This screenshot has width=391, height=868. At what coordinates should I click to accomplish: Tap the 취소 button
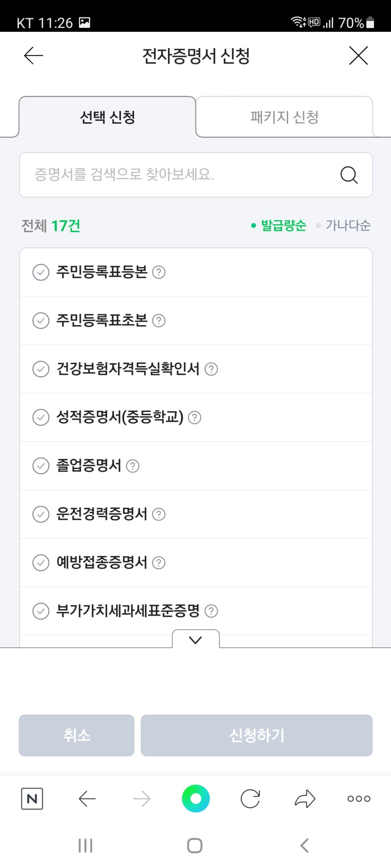point(76,735)
